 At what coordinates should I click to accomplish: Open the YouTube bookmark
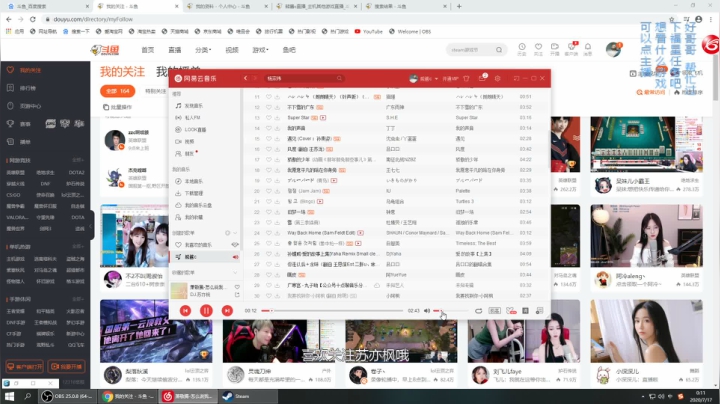point(369,31)
